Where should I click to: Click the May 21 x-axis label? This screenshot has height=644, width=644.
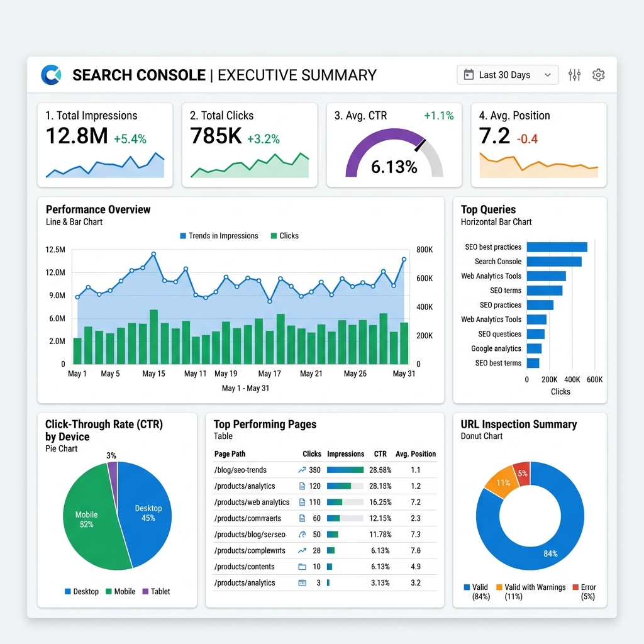[311, 374]
